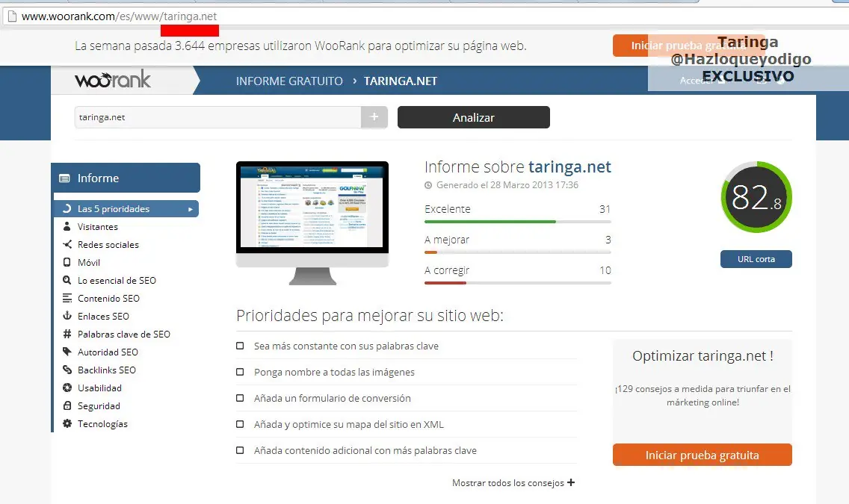Open the Visitantes section
Screen dimensions: 849x504
point(97,226)
